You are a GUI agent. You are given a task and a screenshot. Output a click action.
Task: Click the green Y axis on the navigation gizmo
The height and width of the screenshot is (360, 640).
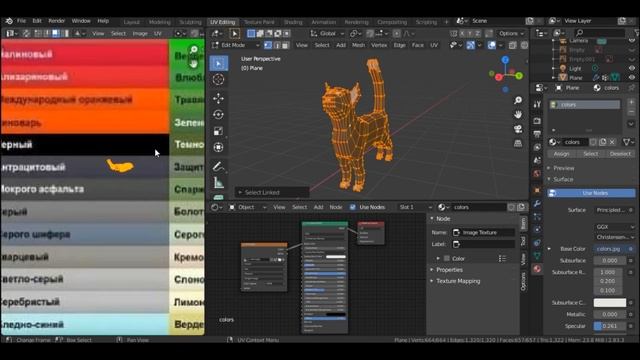coord(519,76)
